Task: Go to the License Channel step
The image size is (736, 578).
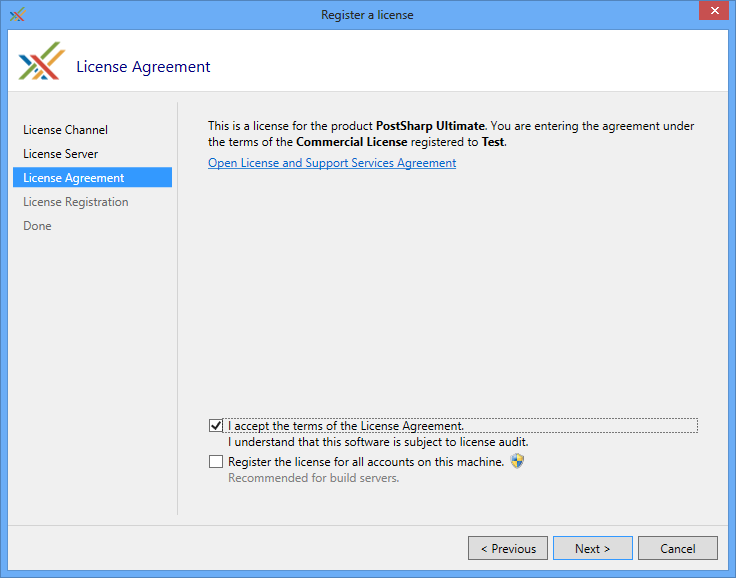Action: (65, 130)
